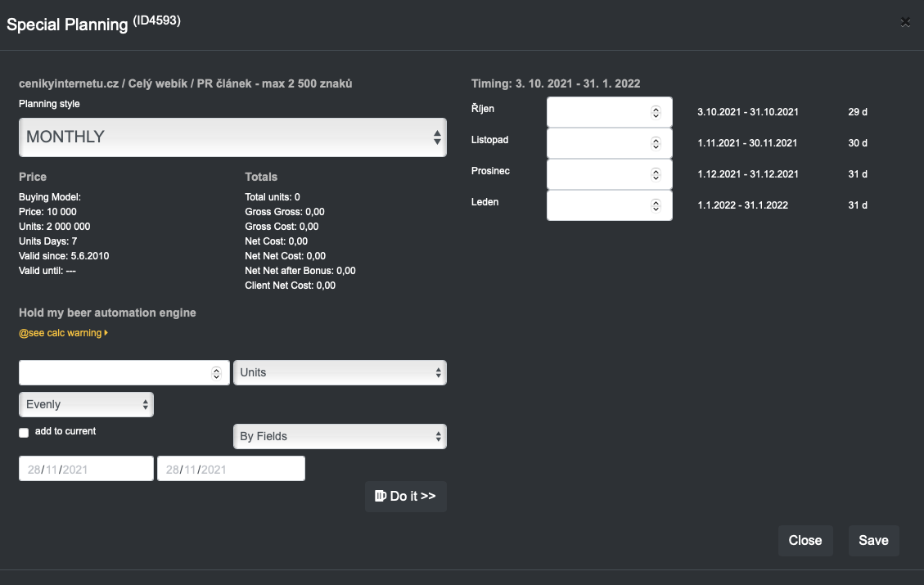Click the Close button
This screenshot has width=924, height=585.
coord(805,541)
